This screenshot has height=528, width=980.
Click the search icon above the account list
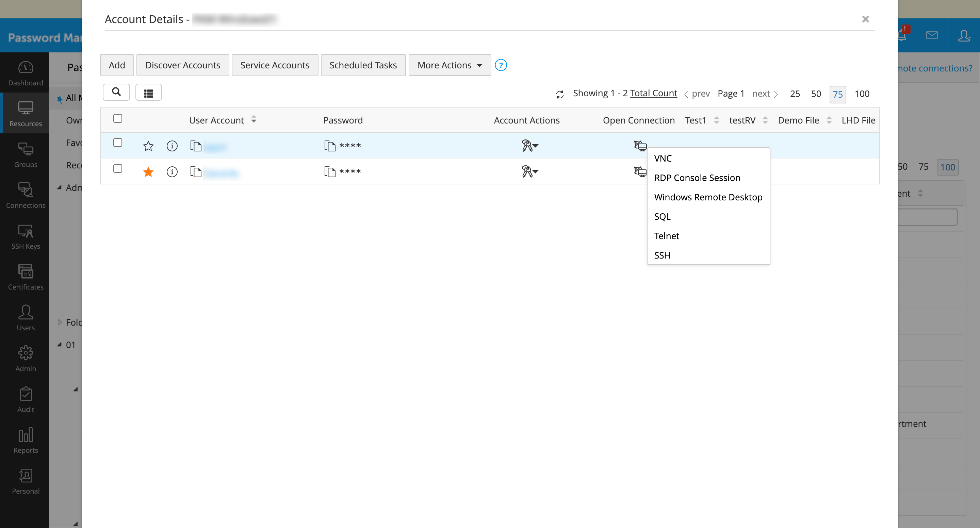click(x=116, y=92)
